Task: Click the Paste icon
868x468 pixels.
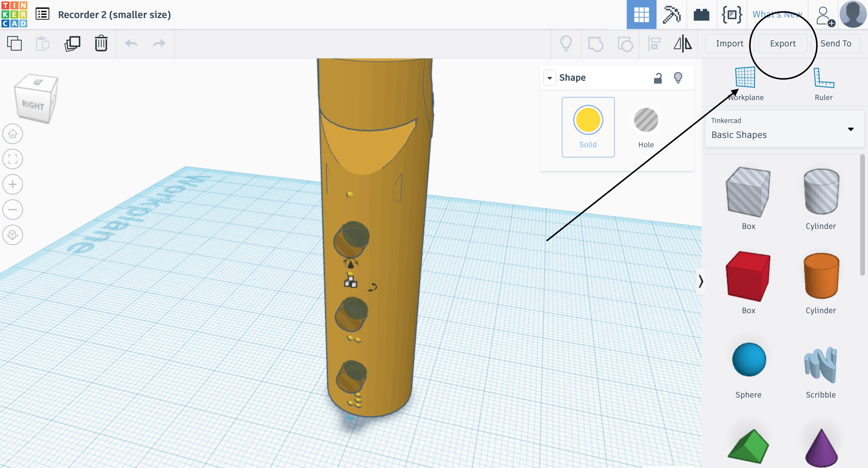Action: coord(43,43)
